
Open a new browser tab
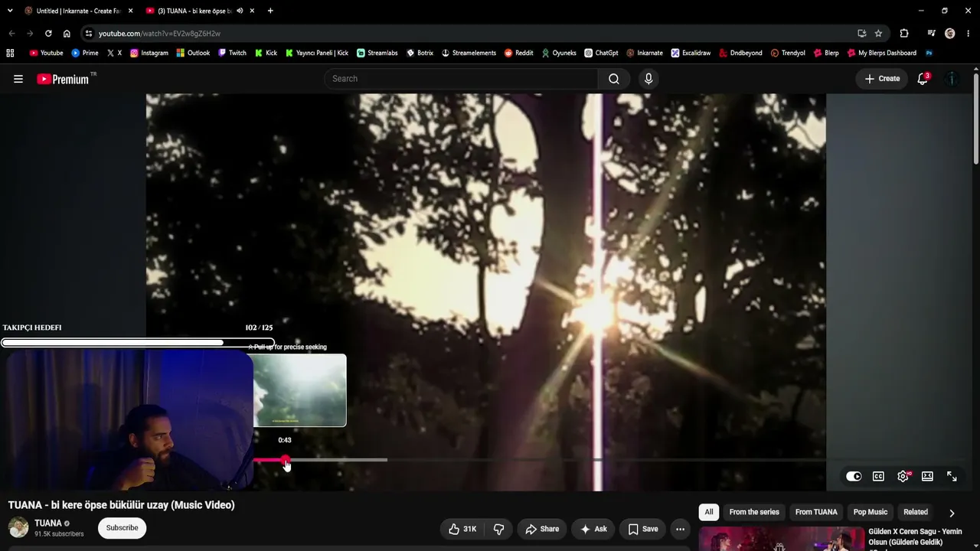(x=270, y=11)
